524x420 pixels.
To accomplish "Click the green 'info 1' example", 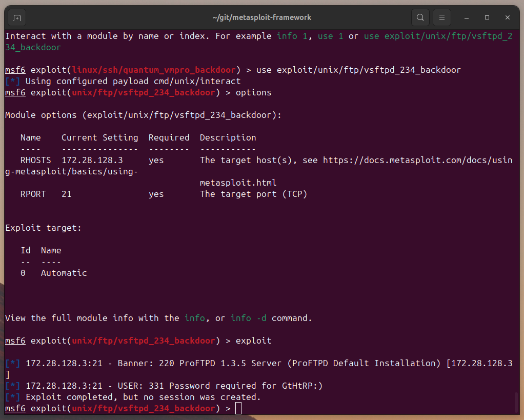I will coord(292,36).
